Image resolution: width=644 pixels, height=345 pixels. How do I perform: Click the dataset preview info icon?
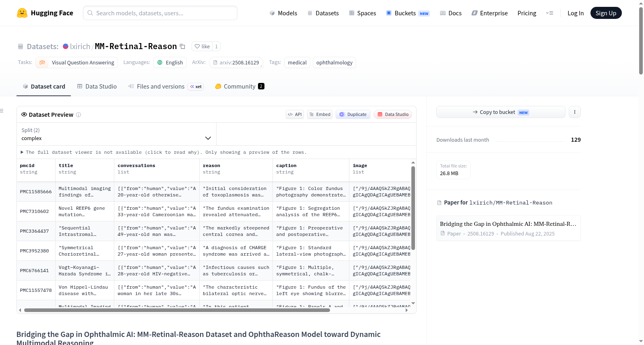pos(78,115)
